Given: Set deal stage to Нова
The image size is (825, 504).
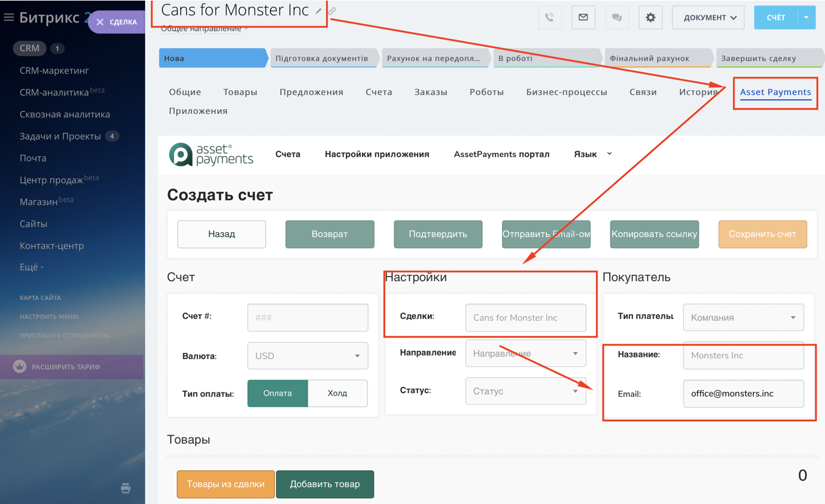Looking at the screenshot, I should 213,59.
